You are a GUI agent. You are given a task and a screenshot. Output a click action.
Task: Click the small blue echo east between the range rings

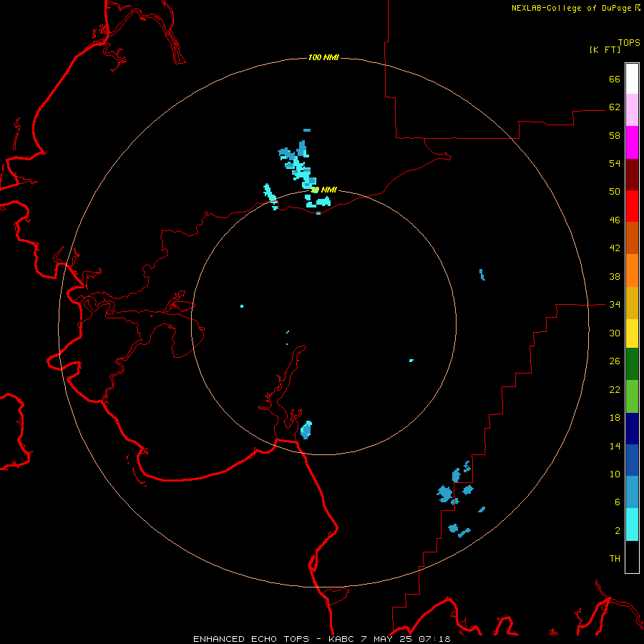[482, 275]
